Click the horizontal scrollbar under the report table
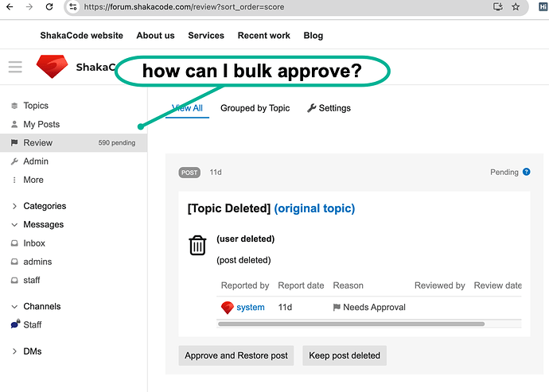The height and width of the screenshot is (392, 549). (351, 324)
